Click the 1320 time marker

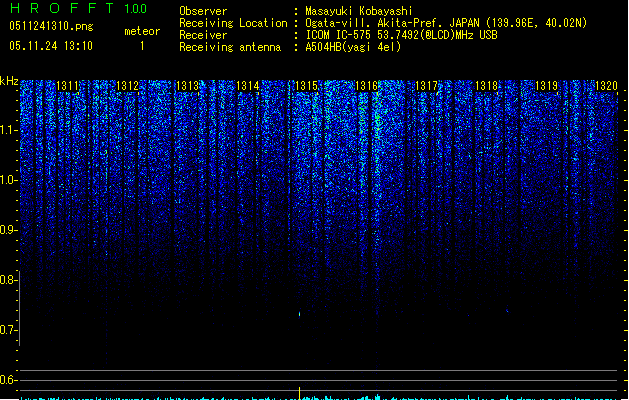pos(606,86)
